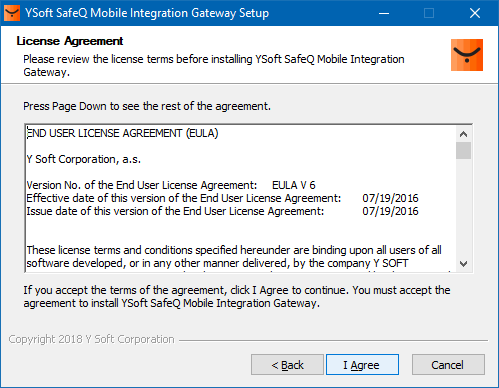Minimize the SafeQ Setup window

click(x=384, y=13)
